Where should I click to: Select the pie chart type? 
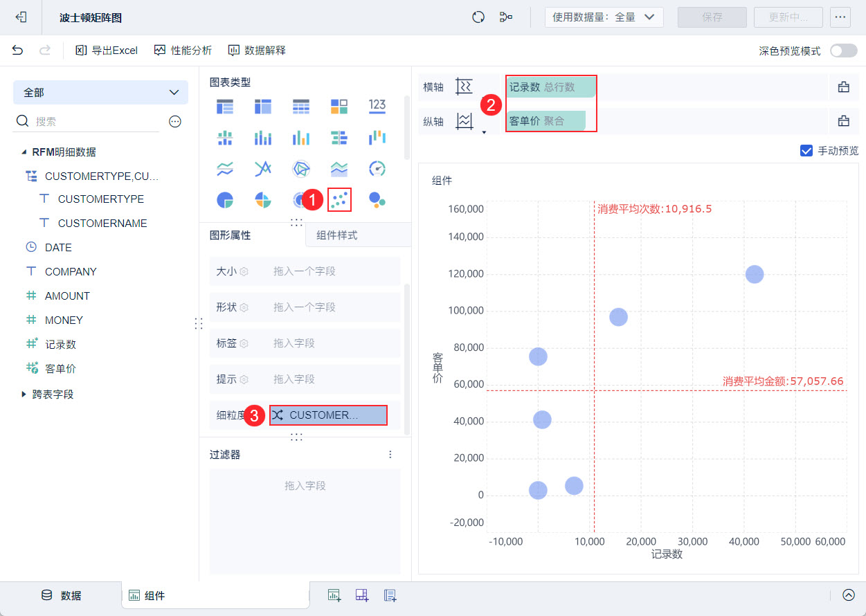225,200
